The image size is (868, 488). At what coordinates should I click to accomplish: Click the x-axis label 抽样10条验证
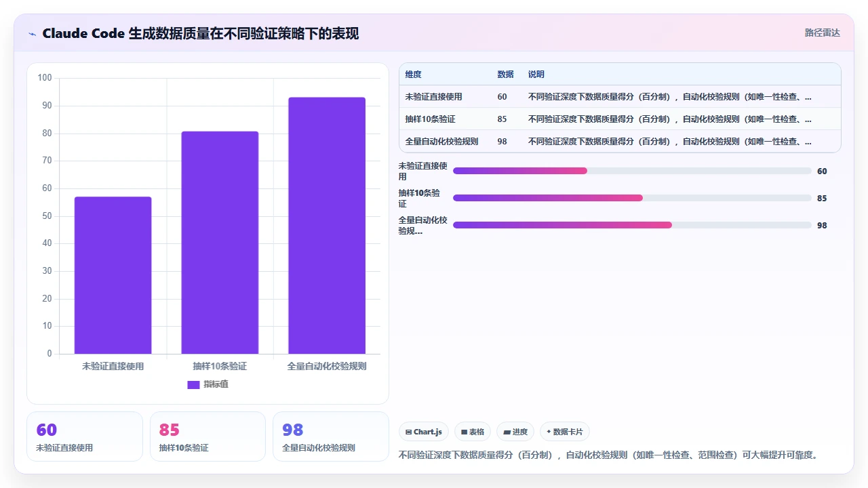click(x=220, y=366)
